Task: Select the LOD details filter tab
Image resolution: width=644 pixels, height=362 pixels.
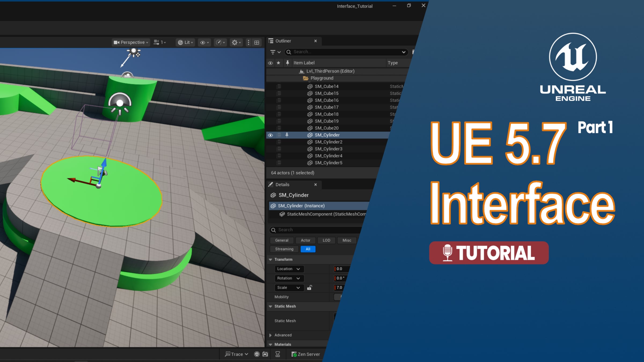Action: point(326,241)
